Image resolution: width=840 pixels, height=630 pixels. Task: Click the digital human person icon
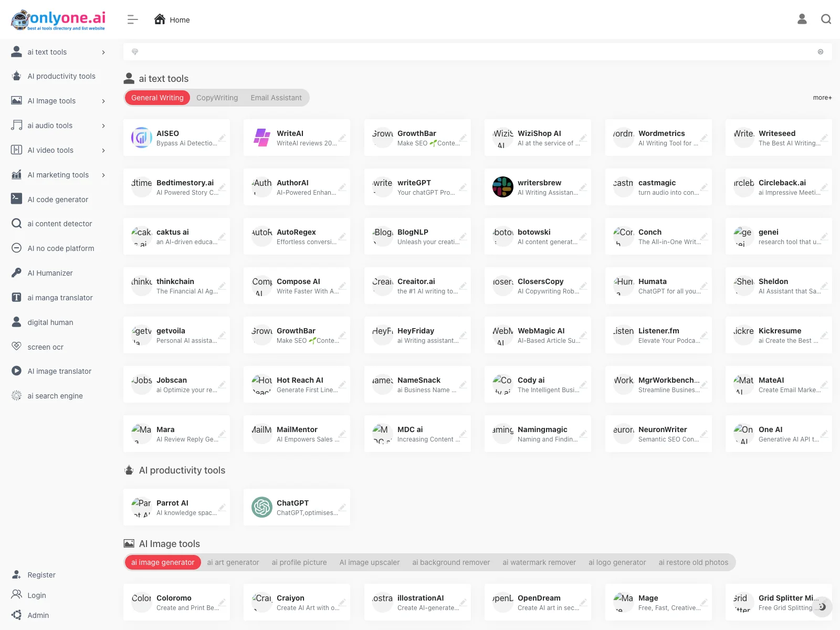click(x=17, y=322)
